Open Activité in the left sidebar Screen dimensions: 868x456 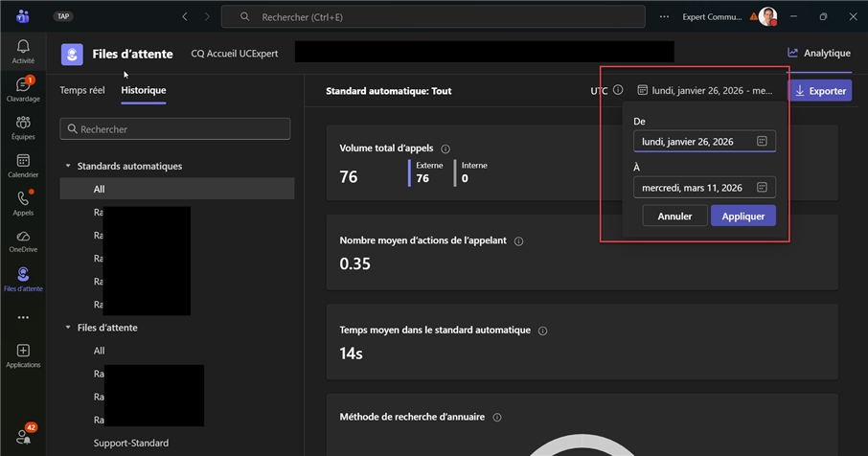coord(23,51)
